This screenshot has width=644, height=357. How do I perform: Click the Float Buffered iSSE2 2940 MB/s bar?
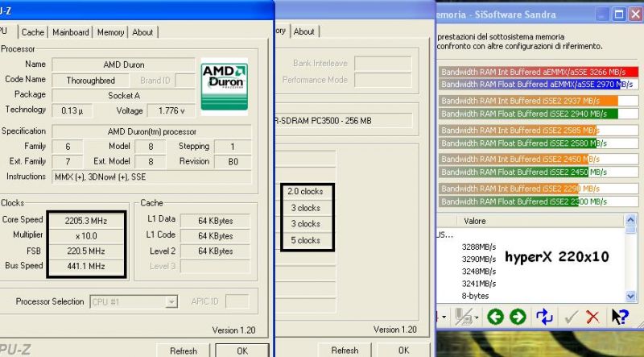tap(539, 114)
